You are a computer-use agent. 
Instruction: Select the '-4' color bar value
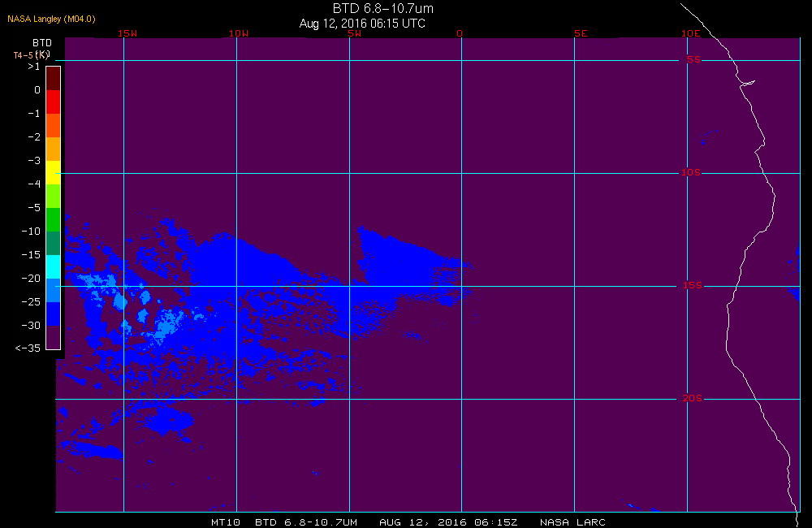(33, 184)
